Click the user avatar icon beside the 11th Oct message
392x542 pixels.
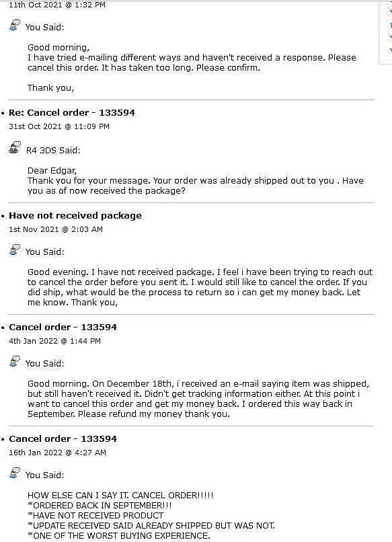[x=15, y=26]
